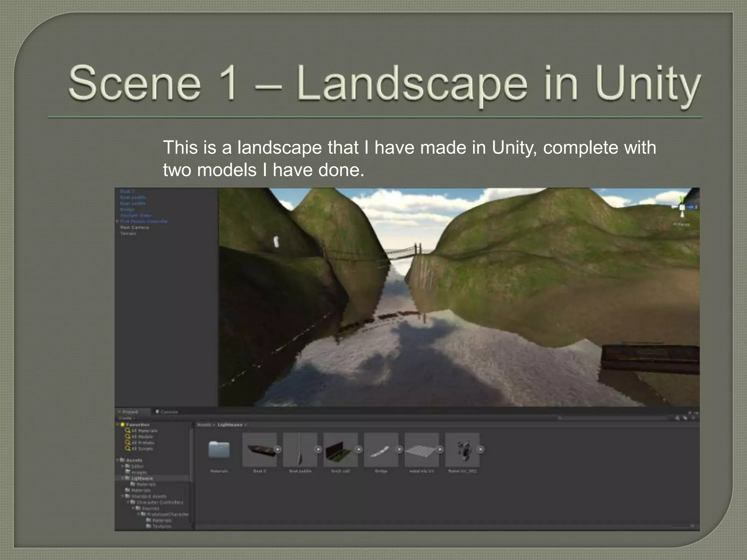747x560 pixels.
Task: Expand the Bridge asset arrow button
Action: pyautogui.click(x=399, y=450)
